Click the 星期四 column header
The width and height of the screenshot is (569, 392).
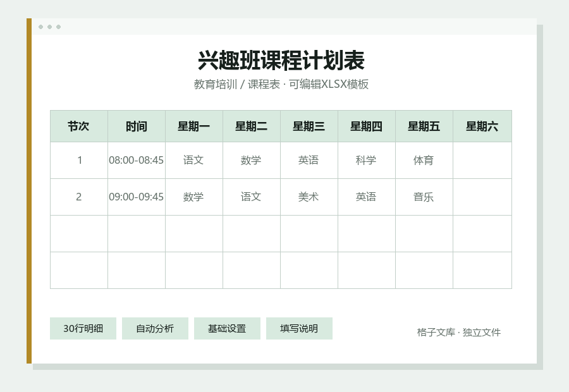[x=367, y=126]
